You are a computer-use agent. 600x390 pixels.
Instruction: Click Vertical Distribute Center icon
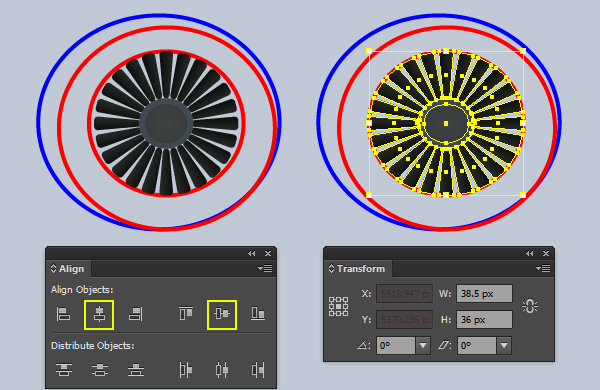pos(99,370)
